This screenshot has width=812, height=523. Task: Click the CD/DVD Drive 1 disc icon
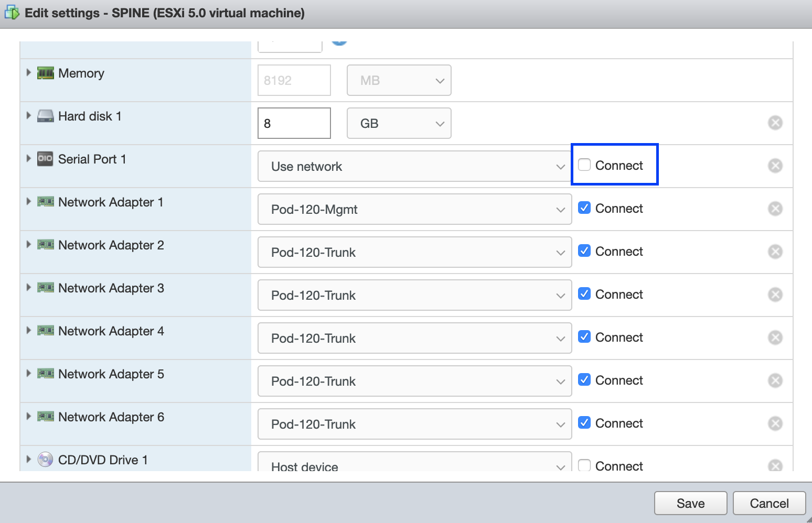[46, 460]
